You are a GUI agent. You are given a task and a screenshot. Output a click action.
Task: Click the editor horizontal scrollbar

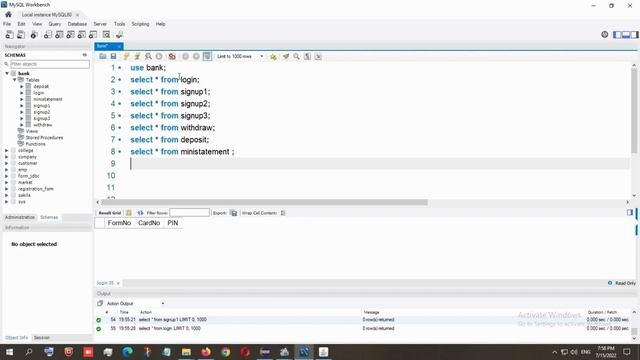[x=264, y=202]
